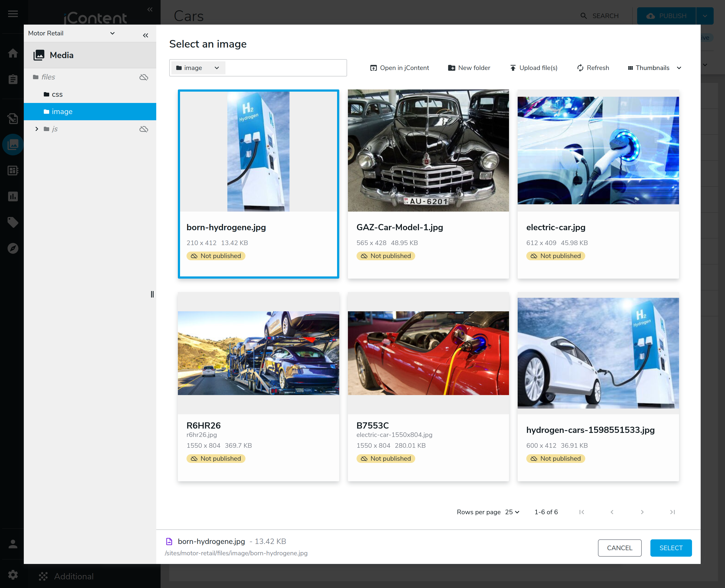Open the Motor Retail site dropdown
725x588 pixels.
tap(112, 33)
